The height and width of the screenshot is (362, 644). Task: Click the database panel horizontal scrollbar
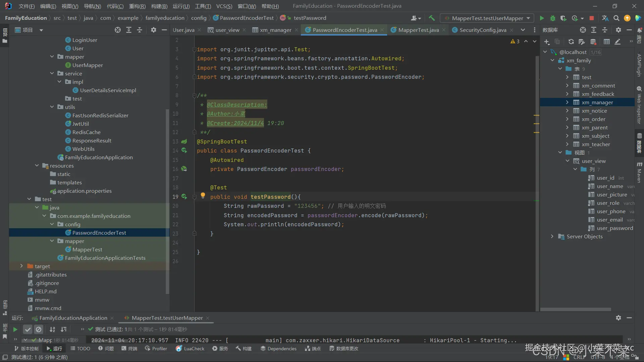[575, 309]
